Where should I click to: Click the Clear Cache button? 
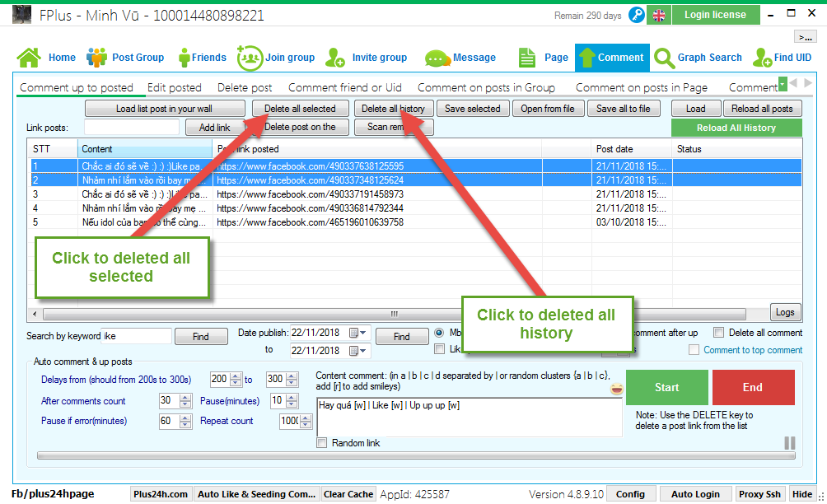[x=348, y=494]
